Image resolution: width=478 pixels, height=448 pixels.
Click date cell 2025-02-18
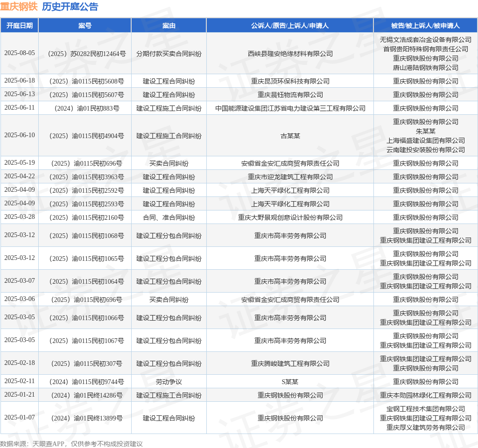pos(20,363)
